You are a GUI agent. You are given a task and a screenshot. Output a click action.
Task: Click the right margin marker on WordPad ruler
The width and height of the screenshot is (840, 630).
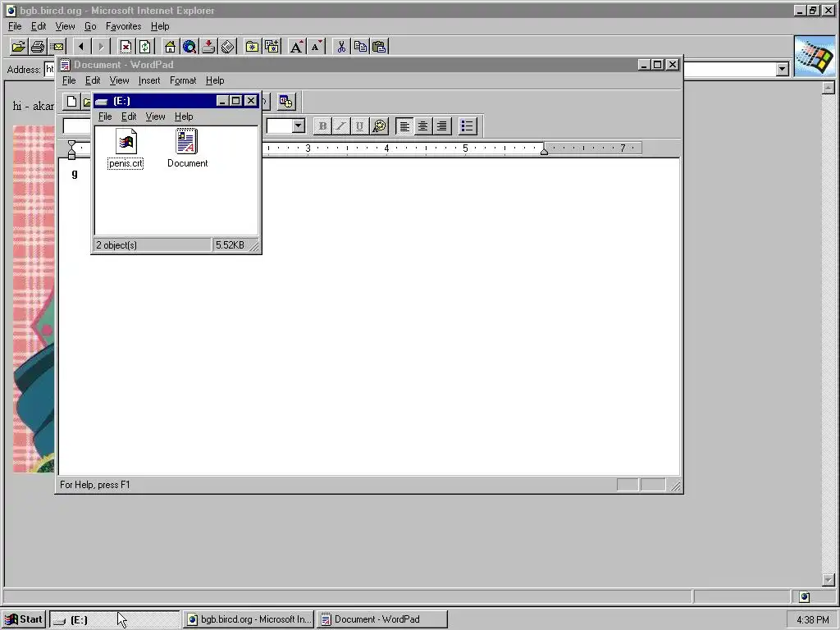544,151
